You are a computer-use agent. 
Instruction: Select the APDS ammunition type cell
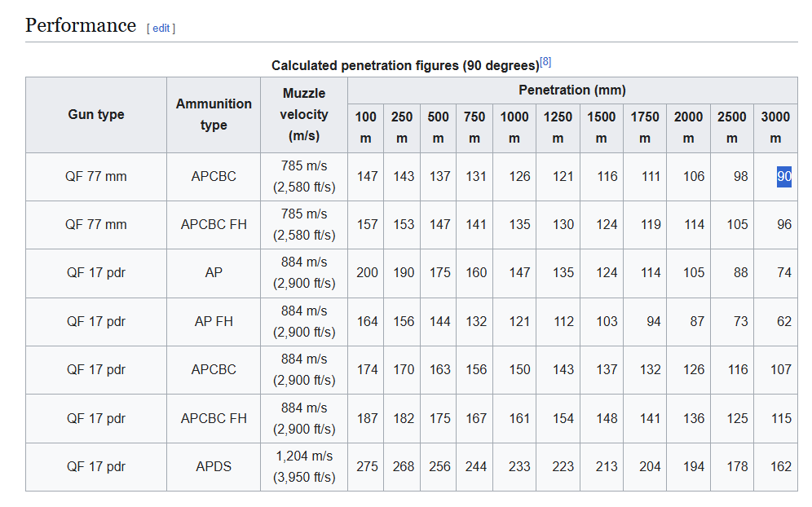coord(214,467)
